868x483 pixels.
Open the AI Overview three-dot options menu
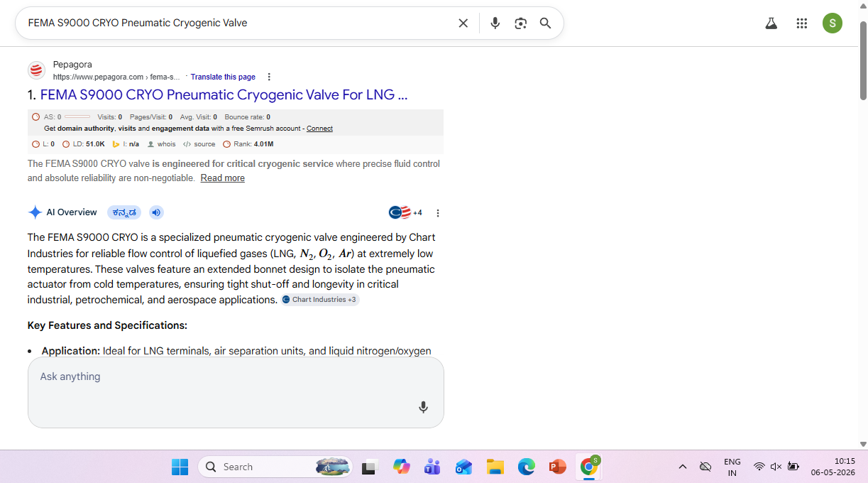[x=438, y=213]
